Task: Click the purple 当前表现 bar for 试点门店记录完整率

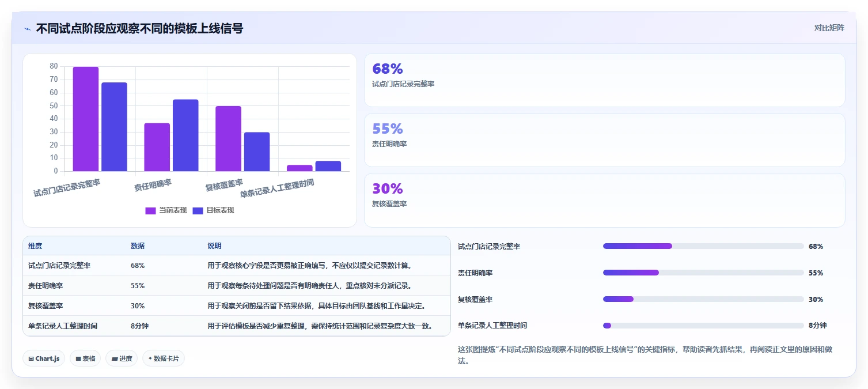Action: tap(86, 119)
